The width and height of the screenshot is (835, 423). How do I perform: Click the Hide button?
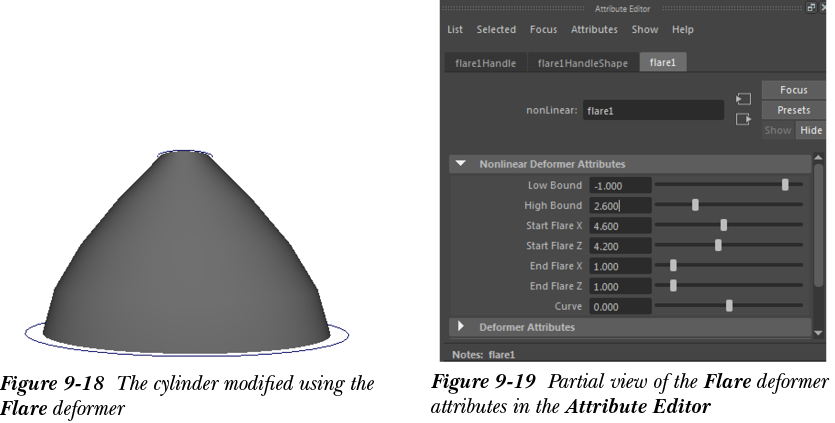tap(810, 131)
